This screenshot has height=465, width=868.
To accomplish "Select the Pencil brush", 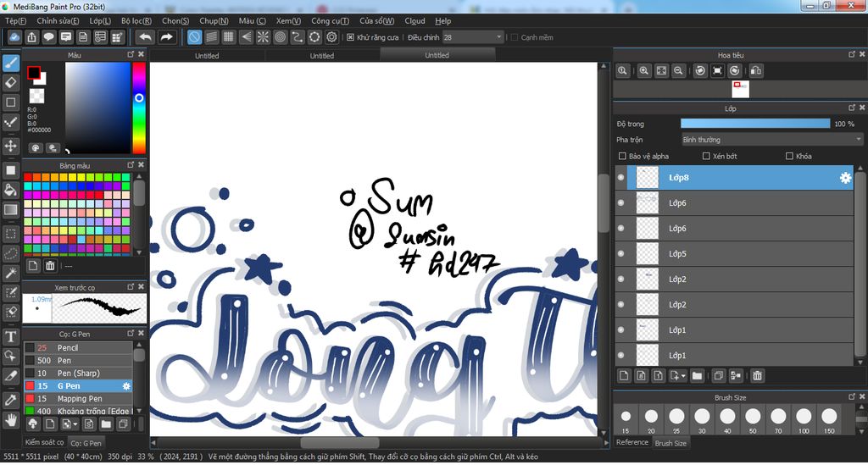I will [77, 348].
